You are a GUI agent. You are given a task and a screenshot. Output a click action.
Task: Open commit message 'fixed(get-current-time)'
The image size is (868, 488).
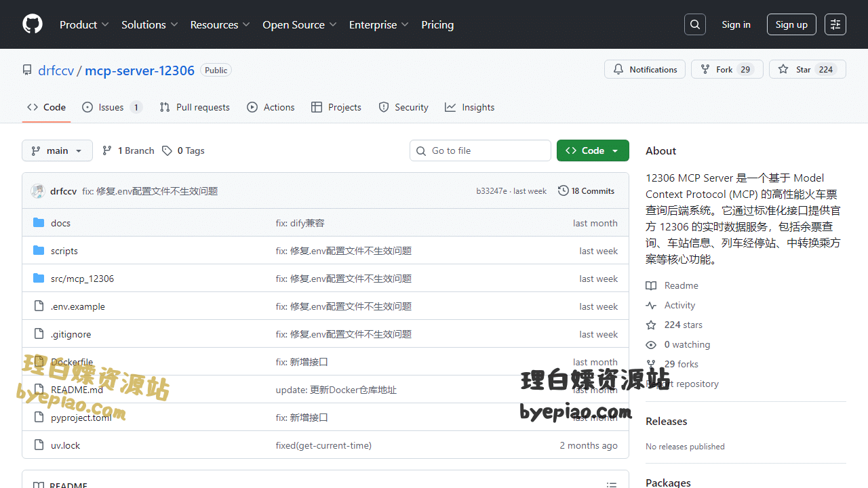(x=323, y=445)
